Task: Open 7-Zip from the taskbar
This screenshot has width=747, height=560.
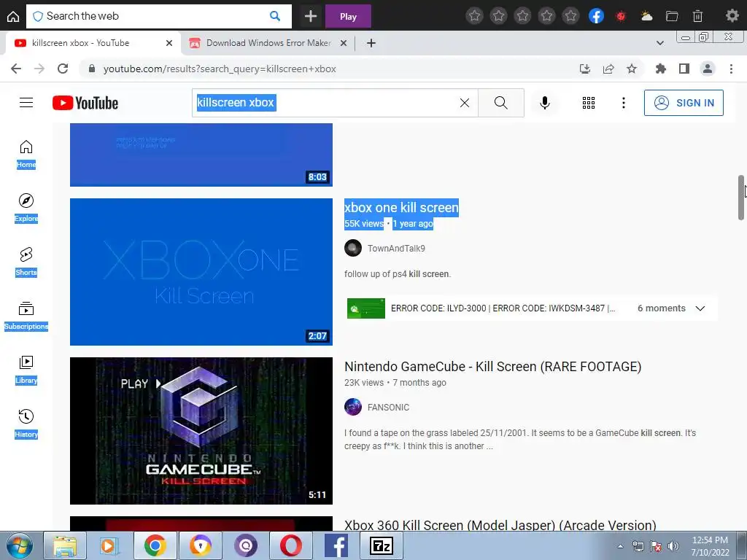Action: coord(381,545)
